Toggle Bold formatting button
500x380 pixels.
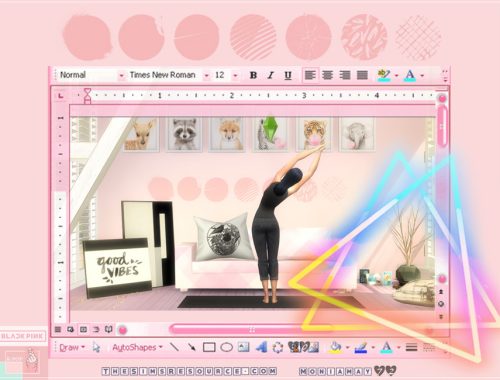[x=253, y=75]
